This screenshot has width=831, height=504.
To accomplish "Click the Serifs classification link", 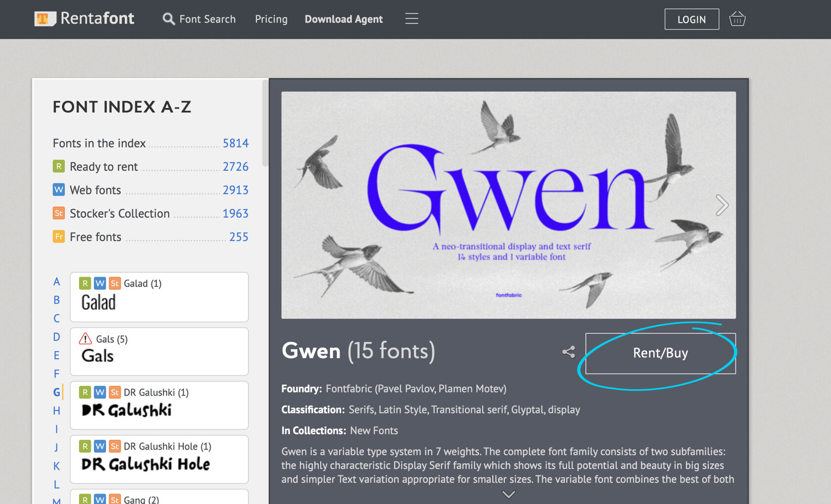I will [x=362, y=410].
